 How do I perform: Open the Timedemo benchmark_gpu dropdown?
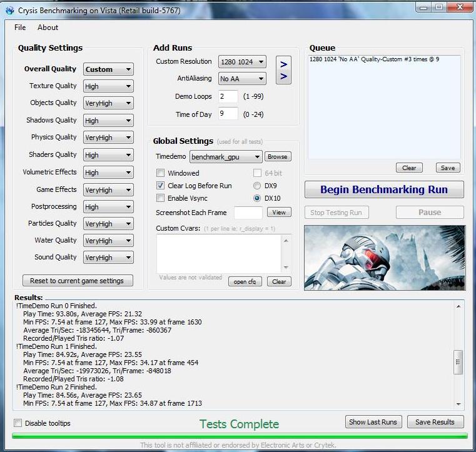point(226,157)
